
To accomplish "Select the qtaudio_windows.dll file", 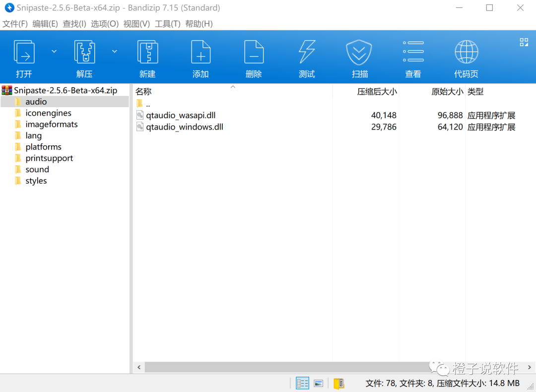I will click(185, 127).
